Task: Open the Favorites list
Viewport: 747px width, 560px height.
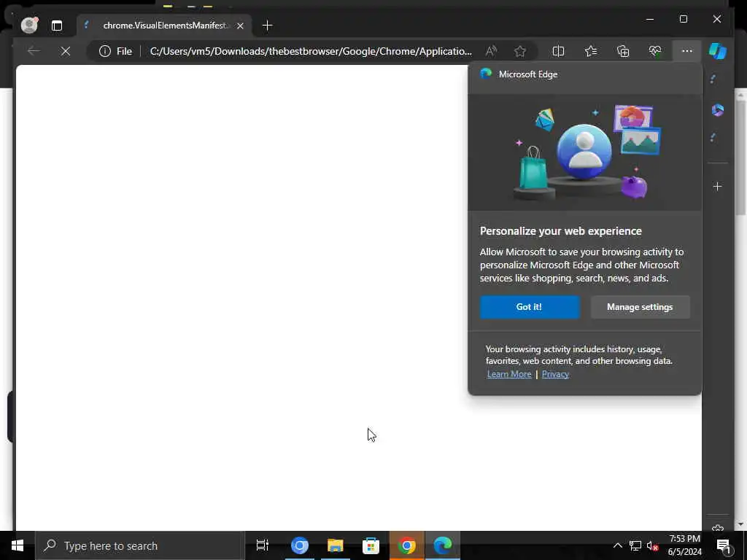Action: 591,51
